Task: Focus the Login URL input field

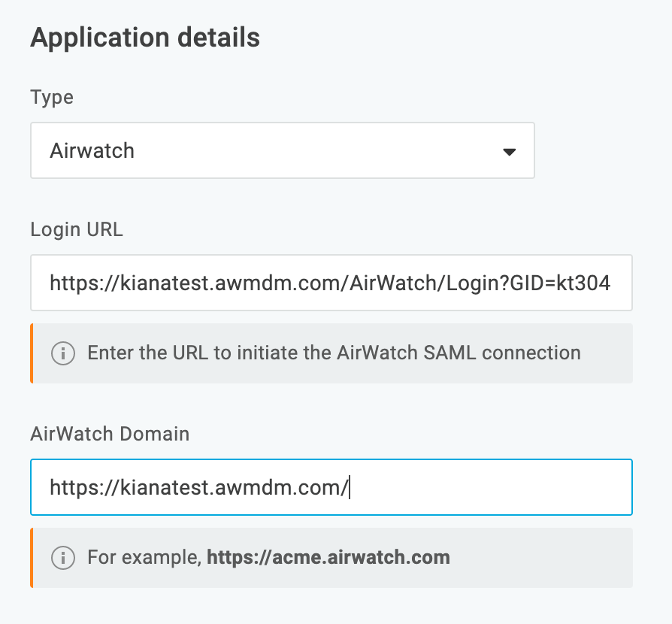Action: coord(331,283)
